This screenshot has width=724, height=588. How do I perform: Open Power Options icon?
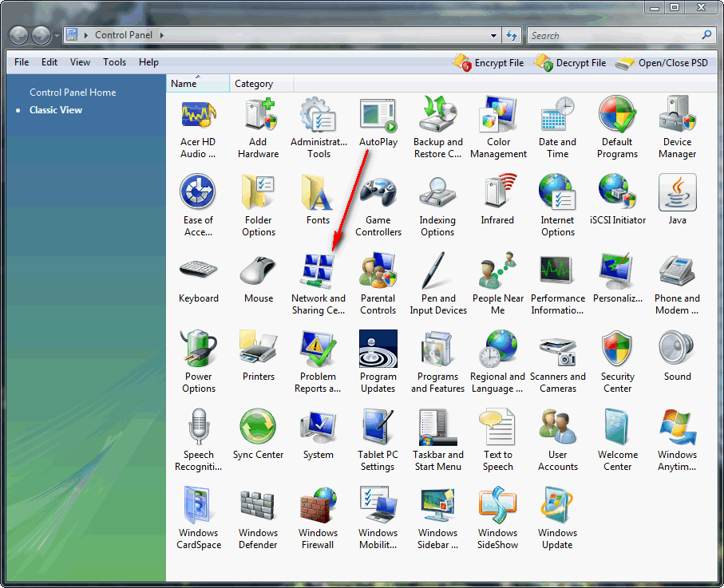pos(199,348)
